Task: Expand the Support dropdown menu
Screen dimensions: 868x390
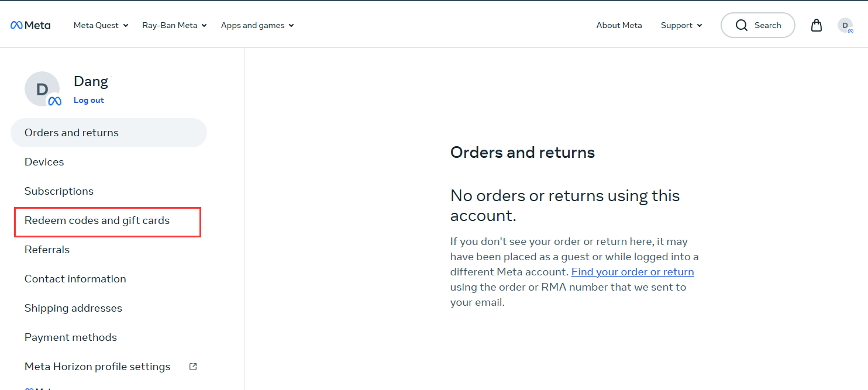Action: point(681,25)
